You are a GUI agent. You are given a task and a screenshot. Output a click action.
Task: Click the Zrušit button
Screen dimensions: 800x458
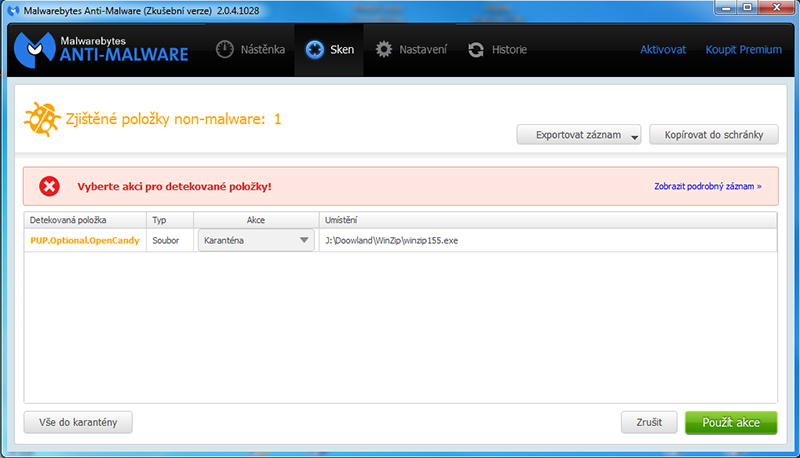[x=648, y=423]
